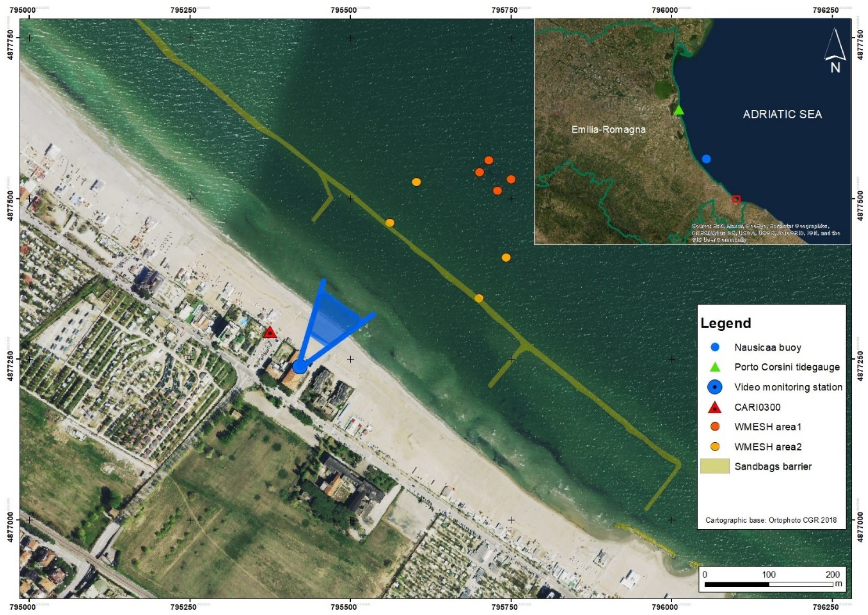Click the Nausicaa buoy blue dot legend symbol

click(715, 347)
